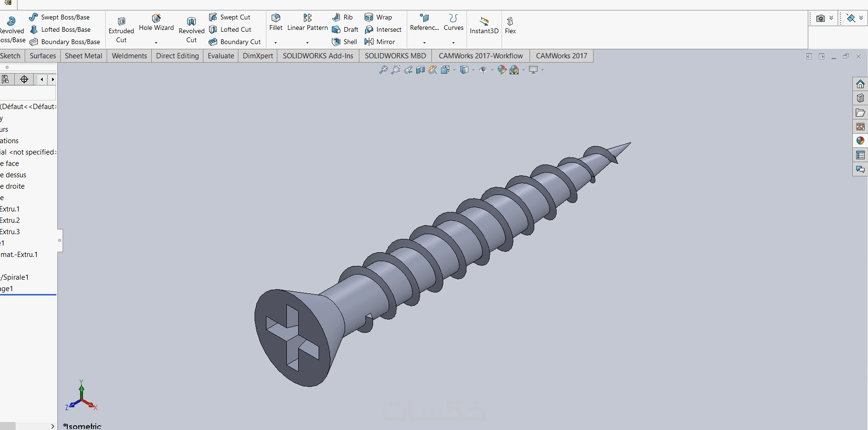Select the Wrap tool
The image size is (868, 430).
[x=378, y=17]
